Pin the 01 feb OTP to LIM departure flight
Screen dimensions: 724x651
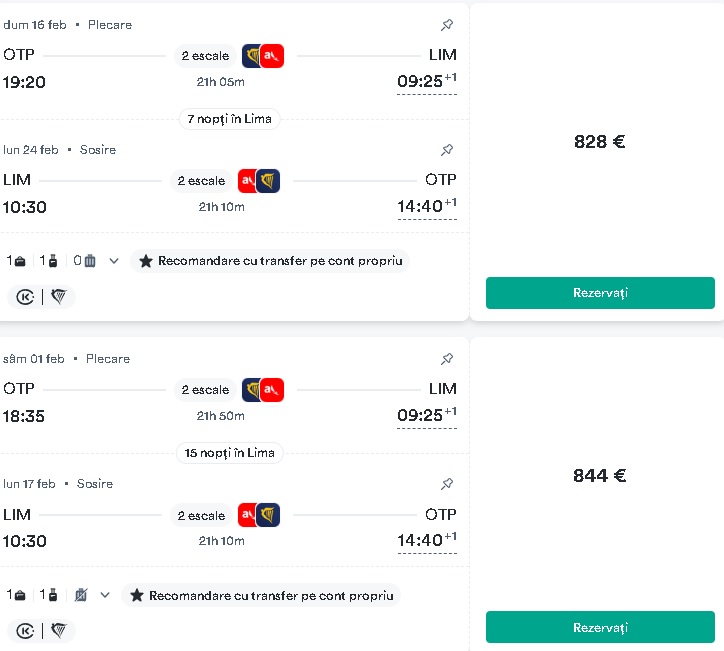click(446, 359)
